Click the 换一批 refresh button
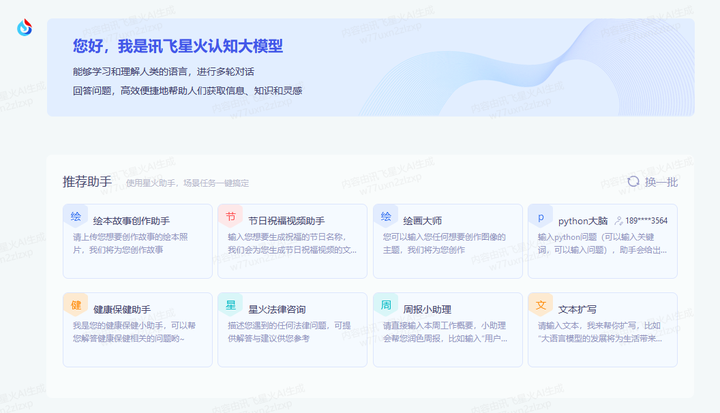 [652, 182]
